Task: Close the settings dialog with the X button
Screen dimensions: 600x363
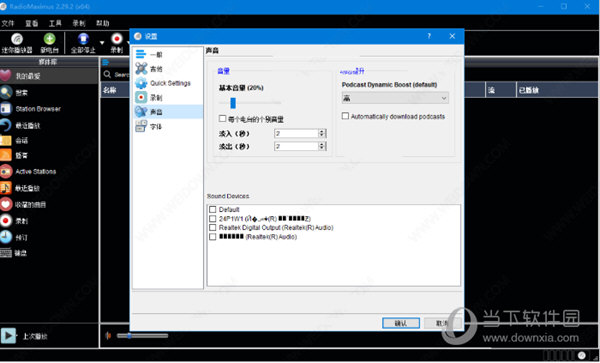Action: pos(452,36)
